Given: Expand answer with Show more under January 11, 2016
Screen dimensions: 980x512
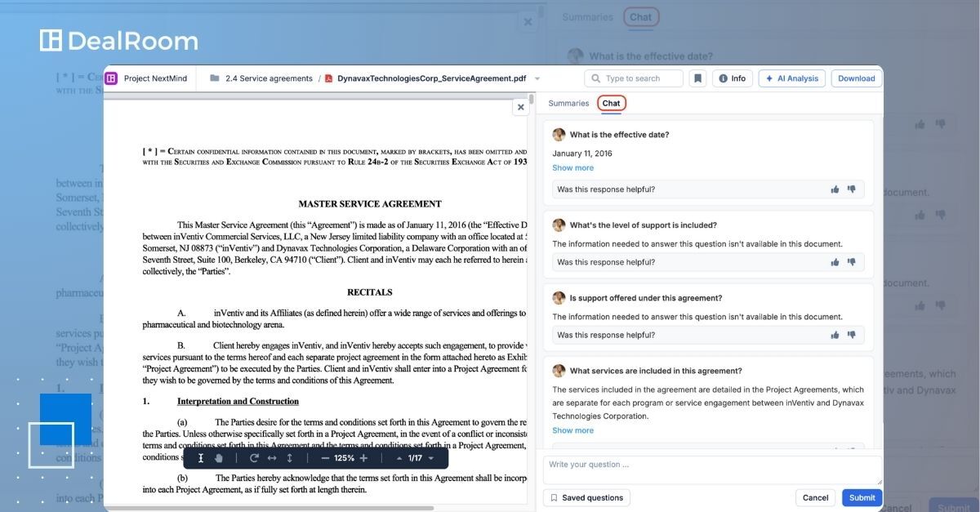Looking at the screenshot, I should tap(572, 168).
